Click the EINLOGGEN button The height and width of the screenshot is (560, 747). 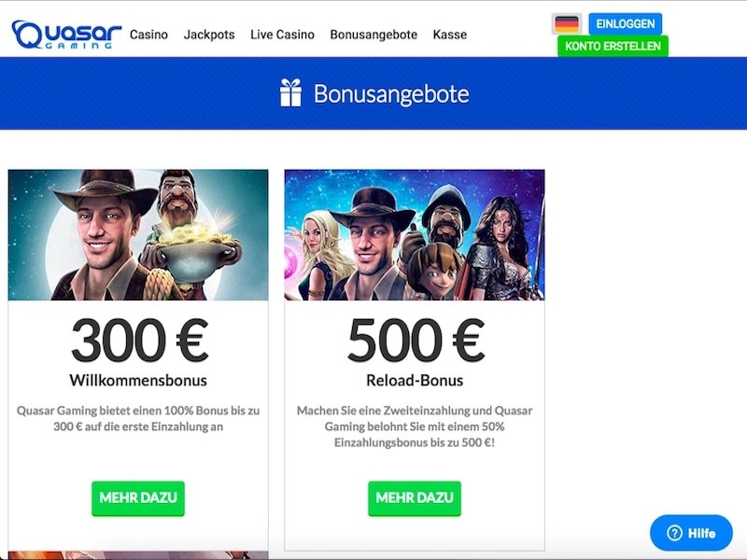[x=625, y=24]
